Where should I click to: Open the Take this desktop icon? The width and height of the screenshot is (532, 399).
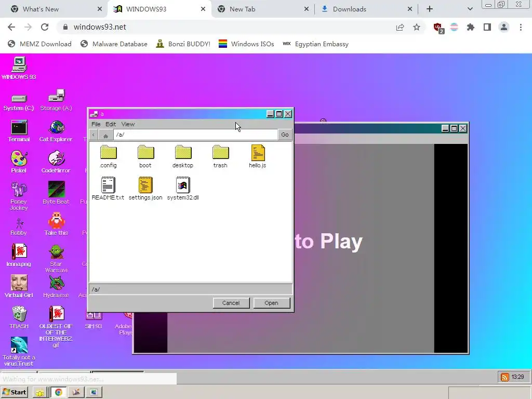56,224
